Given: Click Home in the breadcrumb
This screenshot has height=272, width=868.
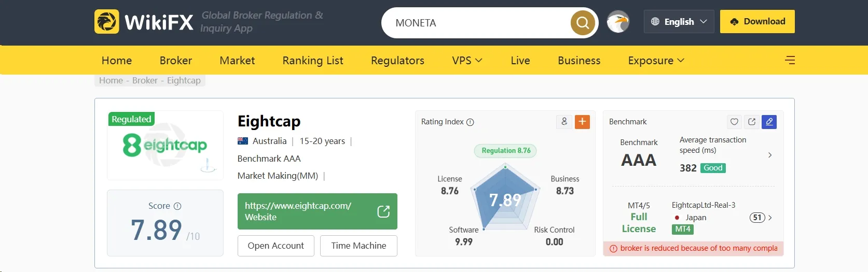Looking at the screenshot, I should 111,80.
